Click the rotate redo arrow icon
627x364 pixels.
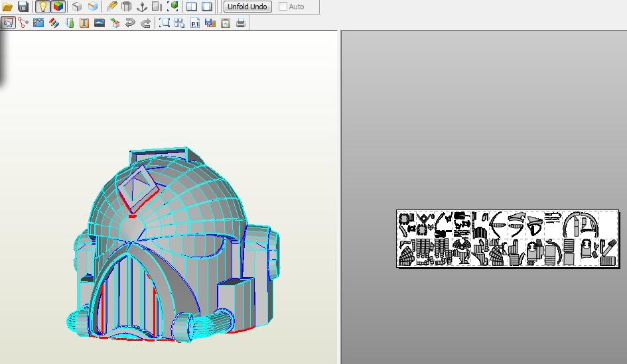[145, 23]
